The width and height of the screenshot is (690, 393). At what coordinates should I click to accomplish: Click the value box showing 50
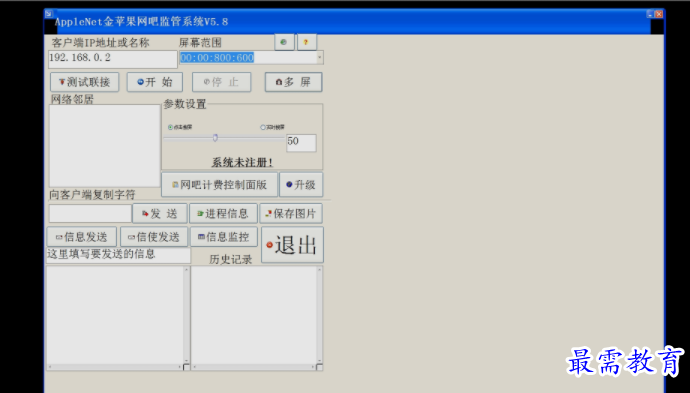coord(301,143)
